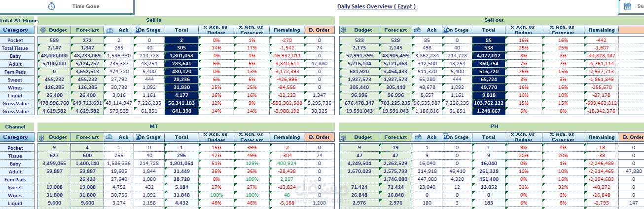
Task: Click the Forecast header in Sell In table
Action: (x=87, y=30)
